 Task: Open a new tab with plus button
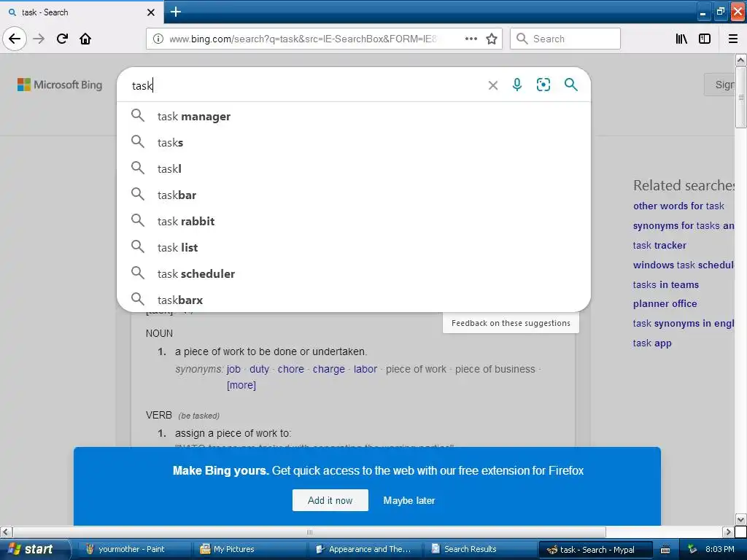tap(175, 12)
